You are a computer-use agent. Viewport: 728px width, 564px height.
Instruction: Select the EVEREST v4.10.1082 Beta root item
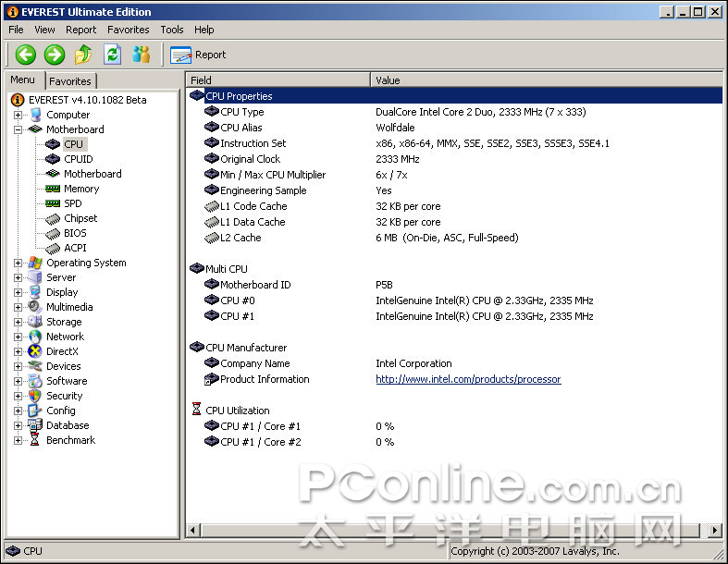(x=87, y=100)
